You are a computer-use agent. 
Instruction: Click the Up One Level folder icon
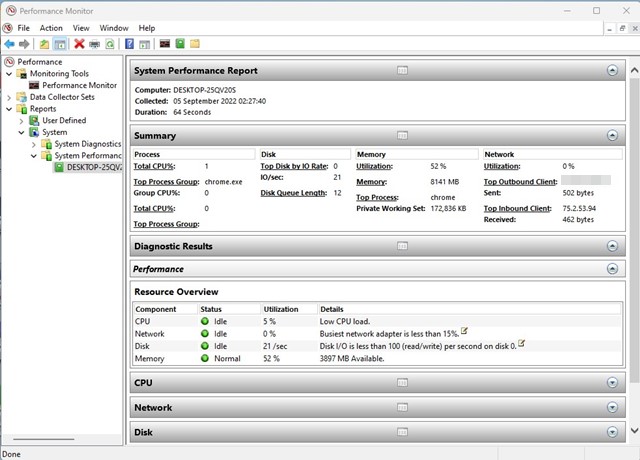(x=45, y=44)
